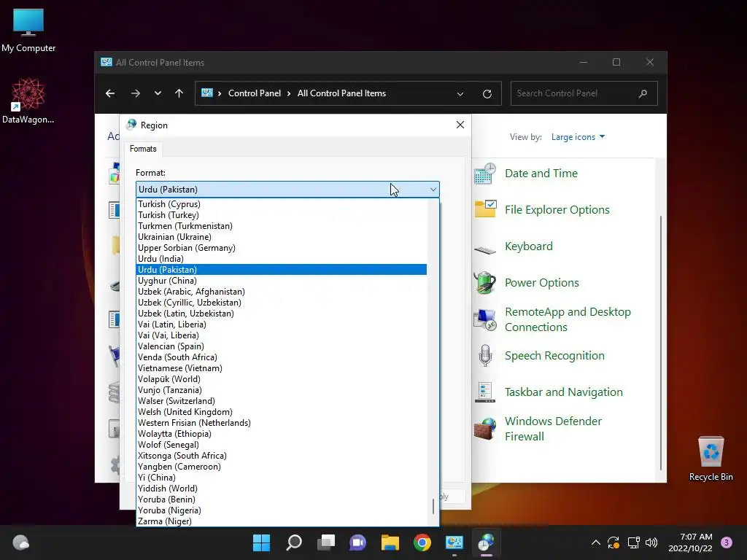Open the View by Large icons dropdown

[578, 137]
